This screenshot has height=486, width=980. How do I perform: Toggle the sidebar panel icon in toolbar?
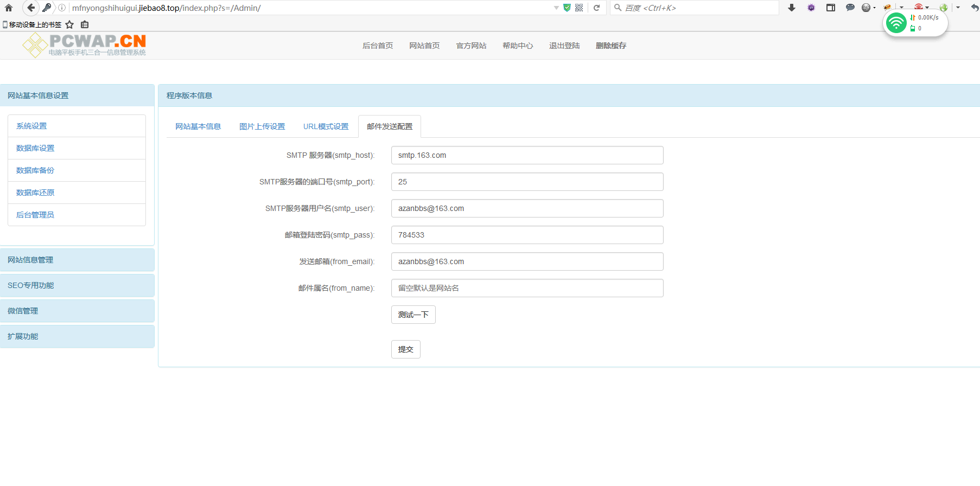point(831,8)
